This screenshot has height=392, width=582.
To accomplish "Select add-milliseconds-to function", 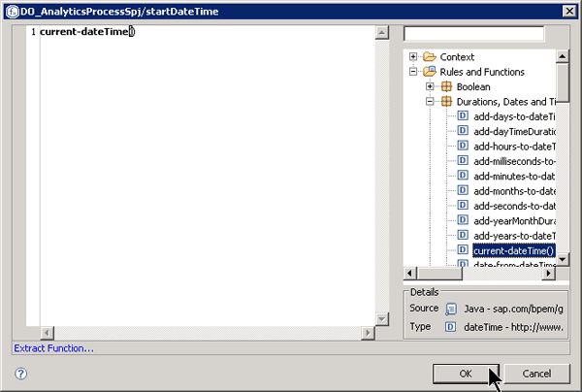I will point(514,161).
